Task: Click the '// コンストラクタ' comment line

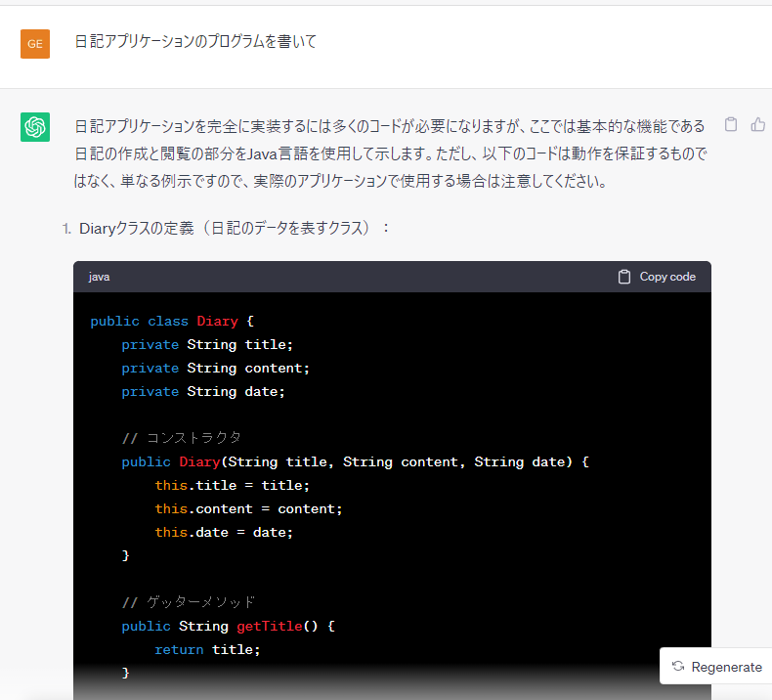Action: [182, 438]
